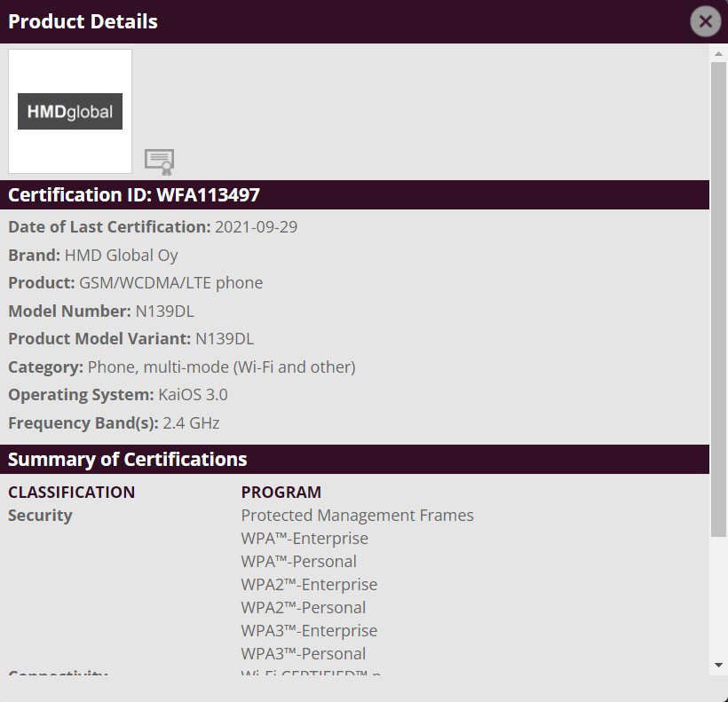This screenshot has width=728, height=702.
Task: Select the Certification ID WFA113497 header
Action: click(x=134, y=195)
